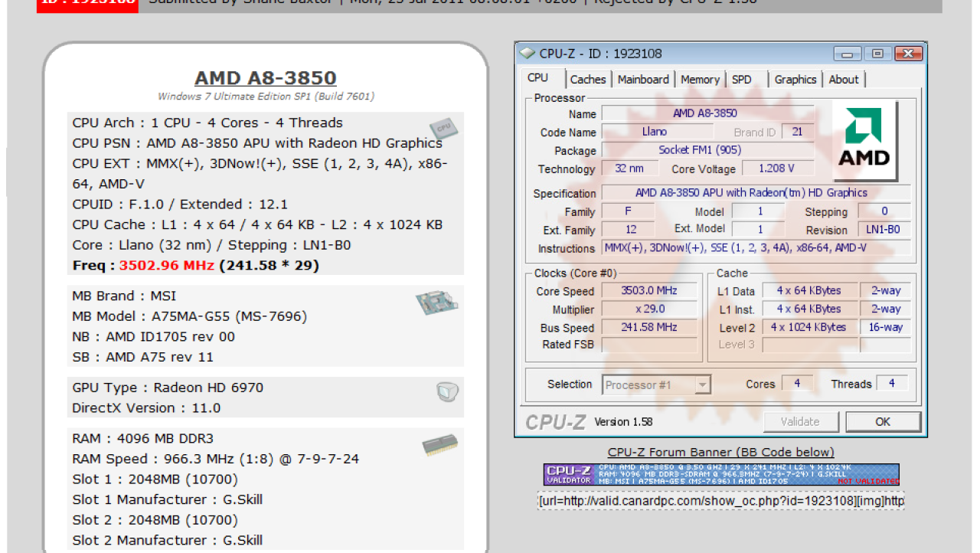Image resolution: width=980 pixels, height=553 pixels.
Task: Click the Windows 7 Ultimate Edition subtitle
Action: coord(266,97)
